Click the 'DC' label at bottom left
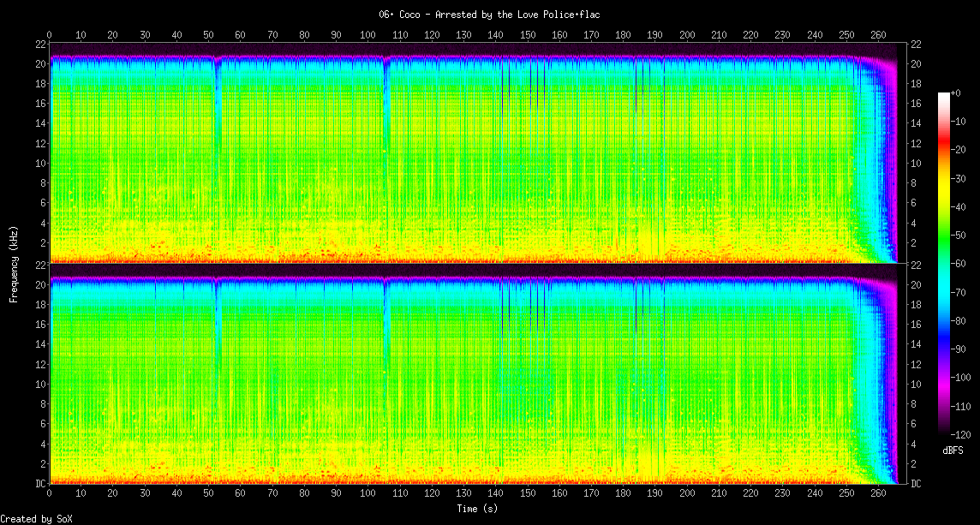Image resolution: width=980 pixels, height=525 pixels. [40, 484]
